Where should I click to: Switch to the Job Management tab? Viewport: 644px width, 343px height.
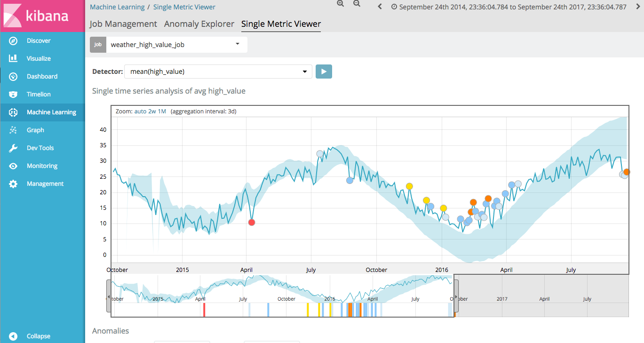point(123,24)
